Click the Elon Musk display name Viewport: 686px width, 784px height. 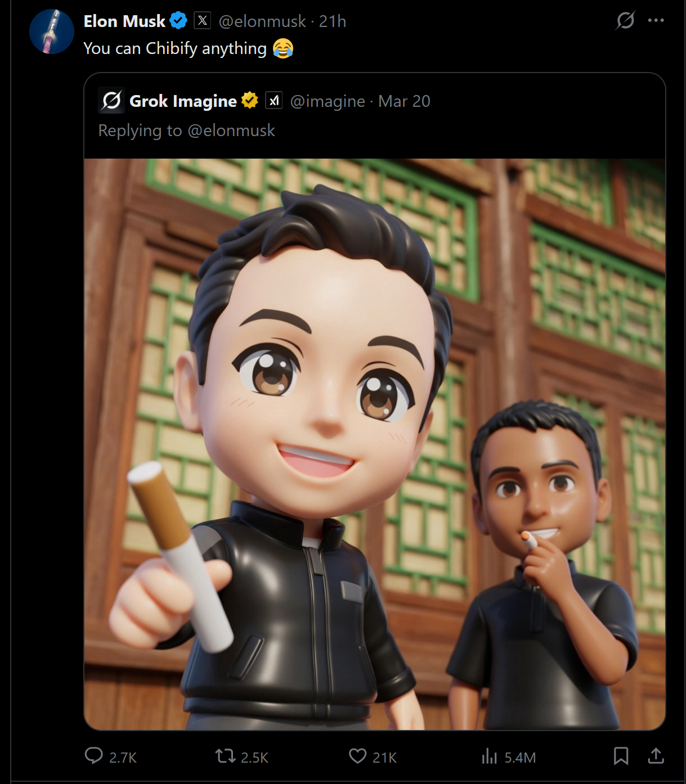[124, 21]
